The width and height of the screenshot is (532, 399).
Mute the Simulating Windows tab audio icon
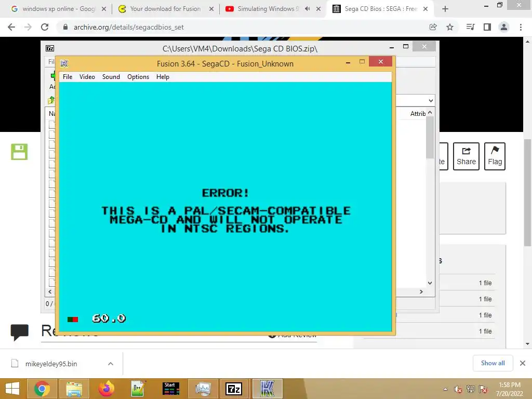(x=307, y=9)
